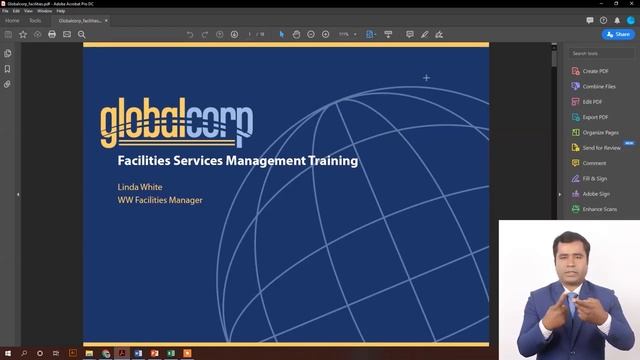640x360 pixels.
Task: Switch to the Tools tab
Action: click(x=35, y=20)
